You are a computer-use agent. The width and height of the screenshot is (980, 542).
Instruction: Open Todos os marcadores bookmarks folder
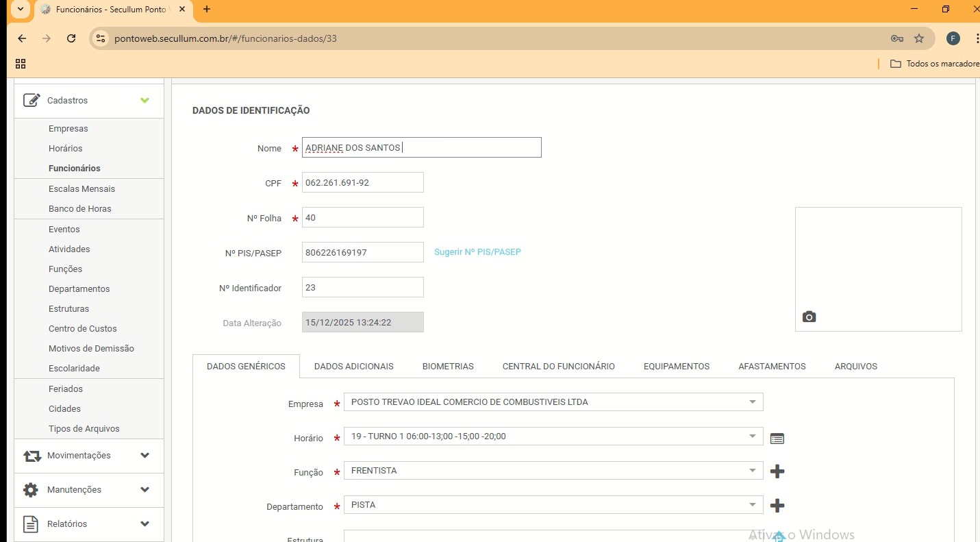(935, 64)
